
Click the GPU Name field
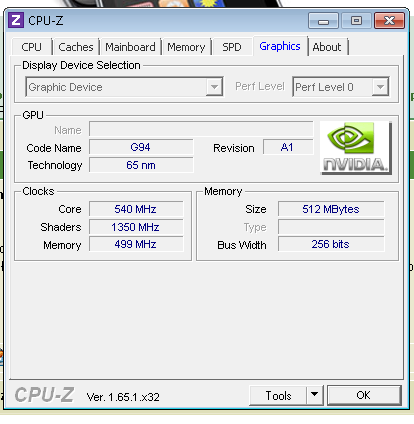click(201, 129)
